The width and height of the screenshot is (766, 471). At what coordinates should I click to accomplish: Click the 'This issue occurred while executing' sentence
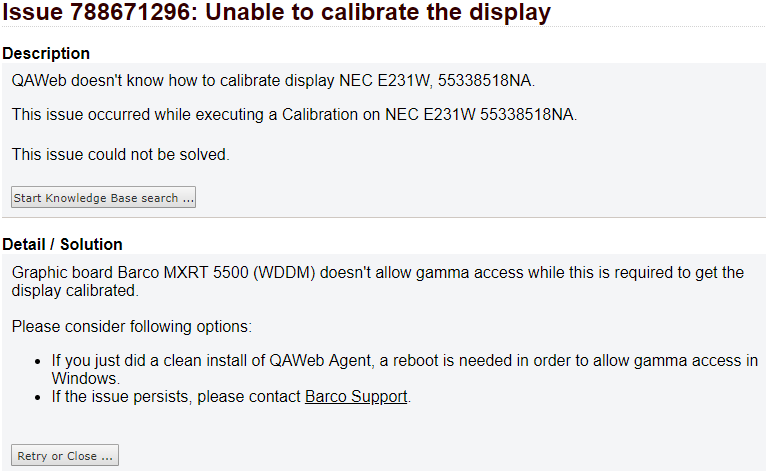[294, 115]
